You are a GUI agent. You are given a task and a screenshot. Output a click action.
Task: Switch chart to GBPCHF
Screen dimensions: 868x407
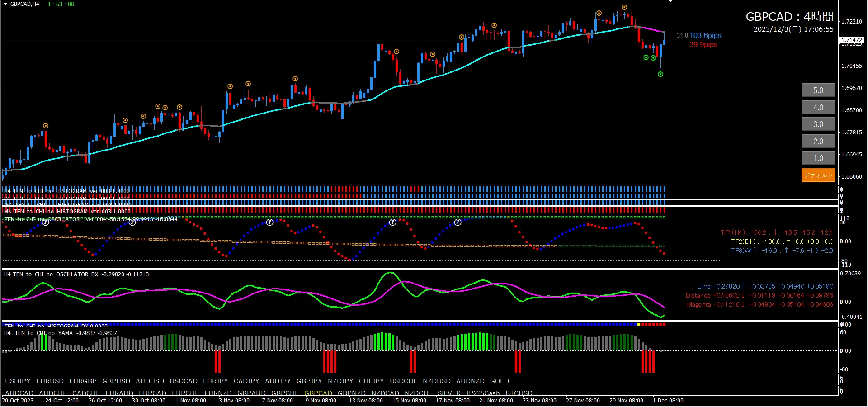[285, 393]
